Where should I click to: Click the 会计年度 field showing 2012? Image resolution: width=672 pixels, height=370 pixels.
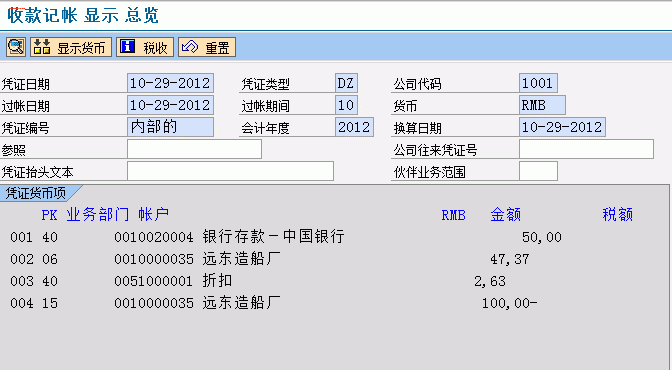[x=354, y=127]
